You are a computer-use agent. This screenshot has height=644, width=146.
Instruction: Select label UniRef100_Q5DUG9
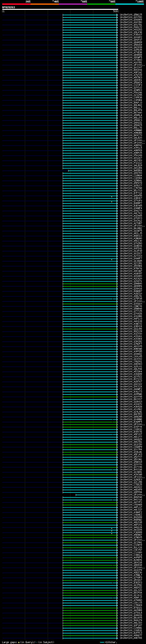131,45
